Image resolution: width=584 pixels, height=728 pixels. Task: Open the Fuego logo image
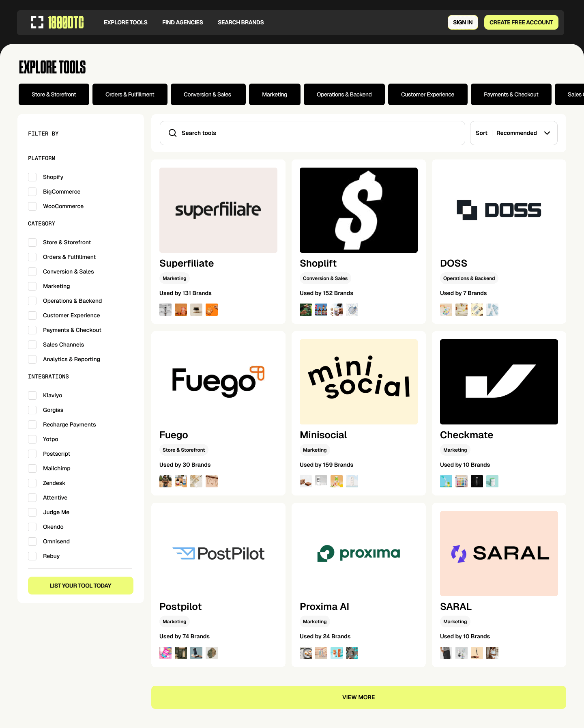(218, 382)
